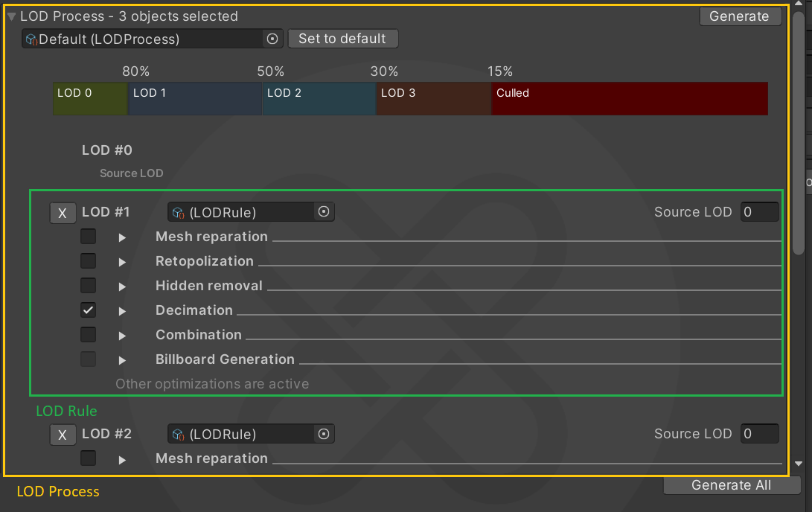This screenshot has height=512, width=812.
Task: Click the Generate button
Action: (740, 16)
